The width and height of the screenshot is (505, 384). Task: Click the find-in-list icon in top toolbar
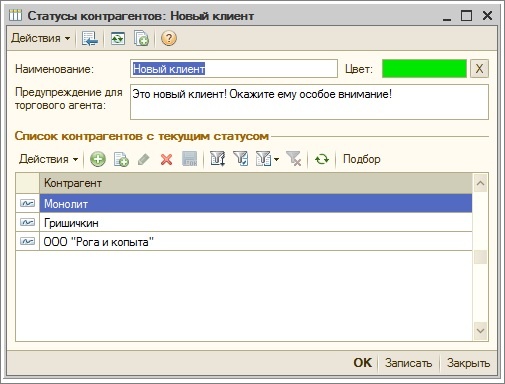90,38
